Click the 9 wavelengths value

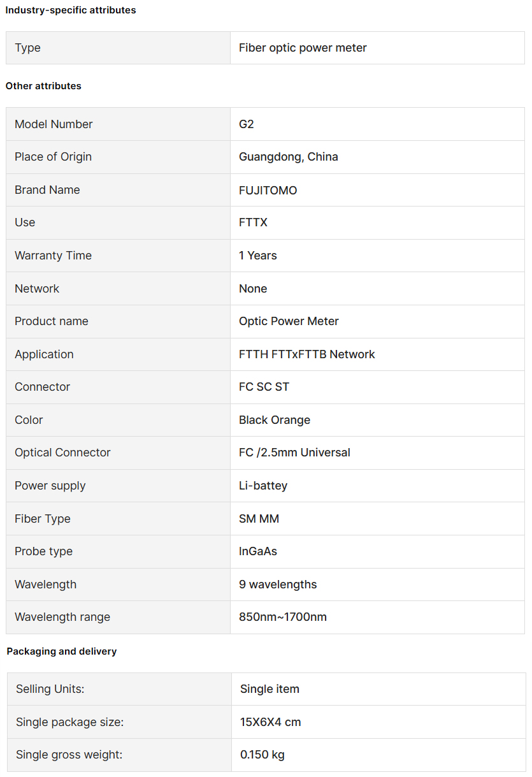(278, 585)
